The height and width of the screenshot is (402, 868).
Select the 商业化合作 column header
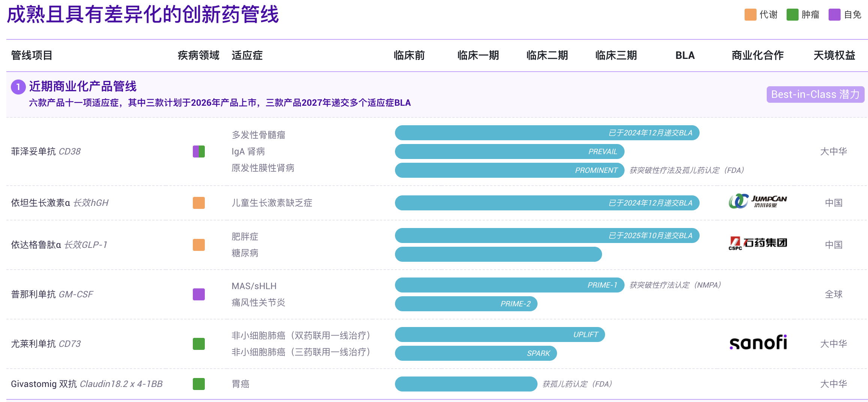[x=757, y=55]
